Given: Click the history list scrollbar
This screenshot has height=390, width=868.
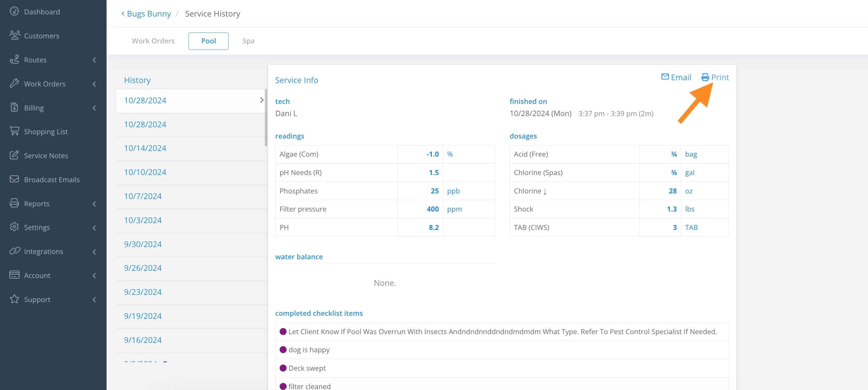Looking at the screenshot, I should (266, 118).
